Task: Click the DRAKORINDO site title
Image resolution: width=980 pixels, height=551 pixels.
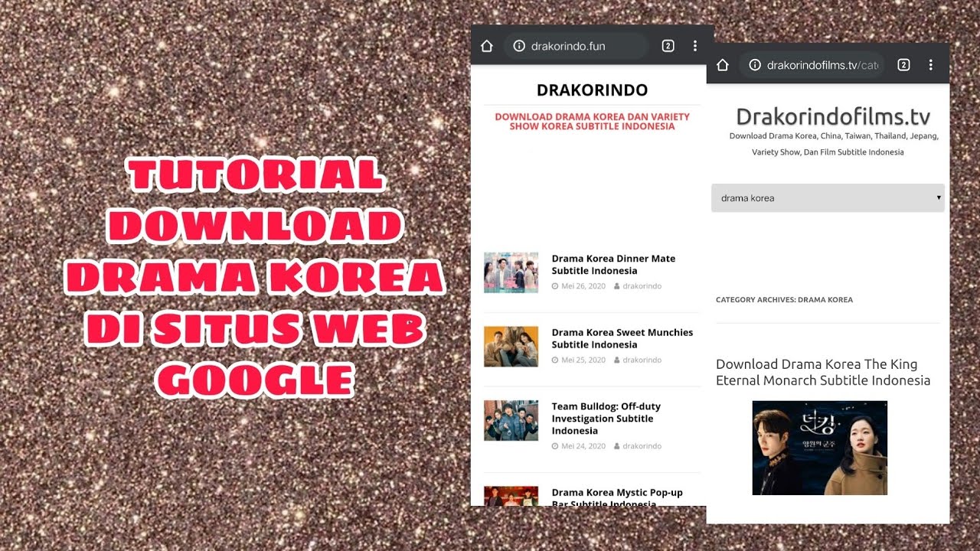Action: [x=592, y=90]
